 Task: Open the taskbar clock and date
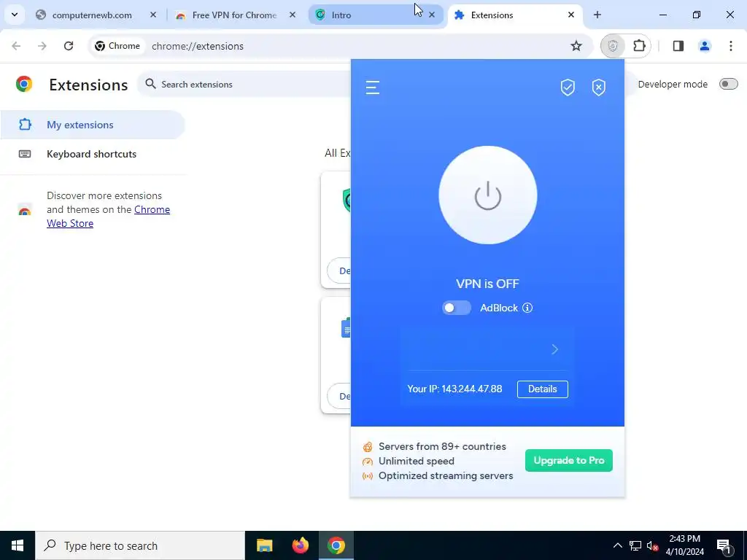tap(684, 545)
